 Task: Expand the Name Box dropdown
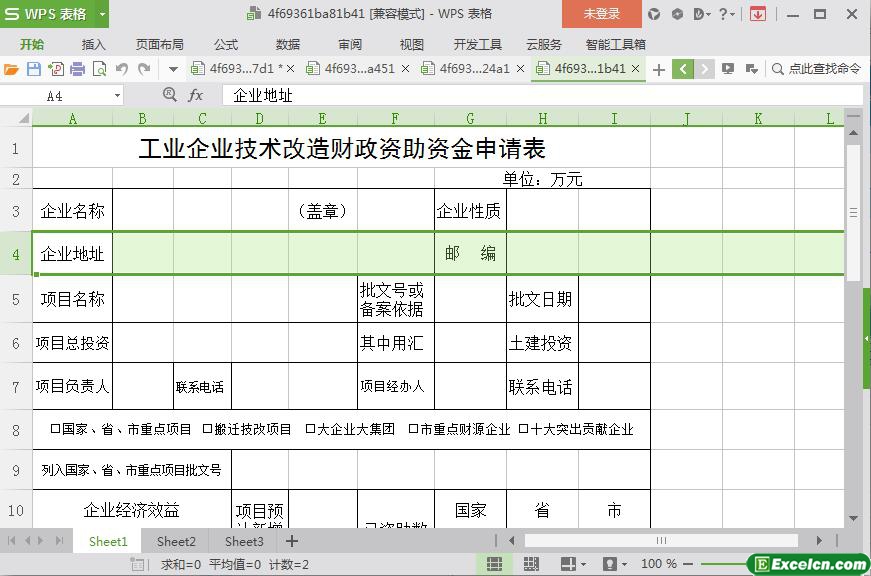(117, 96)
